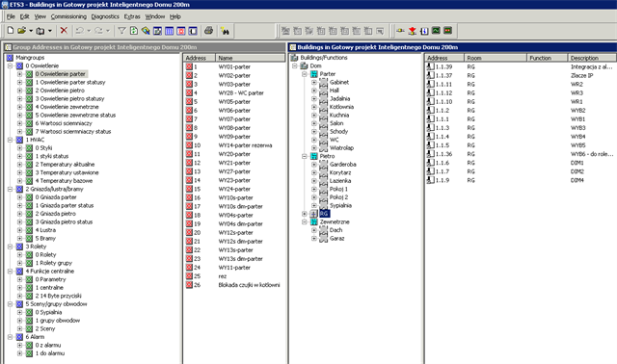Click red group address icon for row 25 rez
The width and height of the screenshot is (617, 364).
point(189,276)
